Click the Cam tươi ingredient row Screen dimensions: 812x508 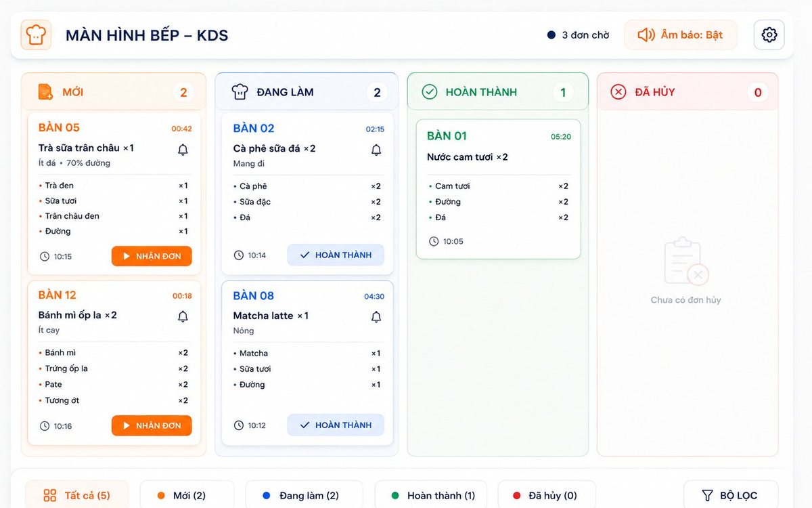click(x=498, y=186)
